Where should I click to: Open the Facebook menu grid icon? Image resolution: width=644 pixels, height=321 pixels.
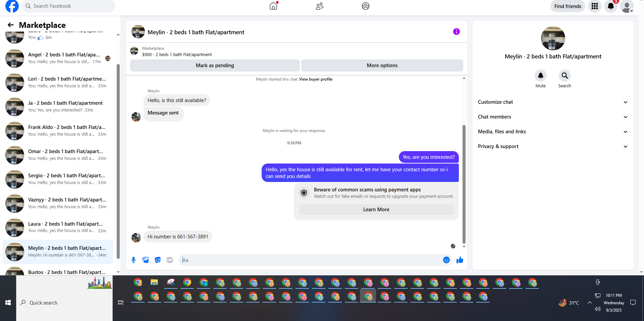595,6
